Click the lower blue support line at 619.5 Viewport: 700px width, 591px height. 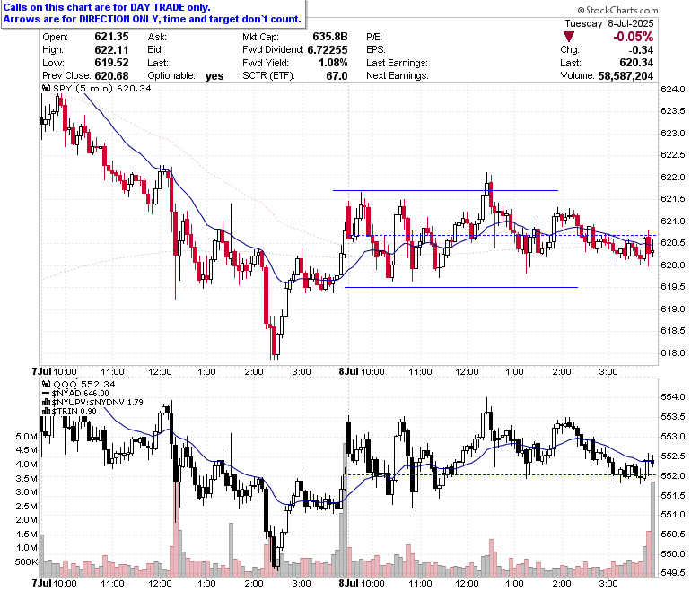pos(461,287)
